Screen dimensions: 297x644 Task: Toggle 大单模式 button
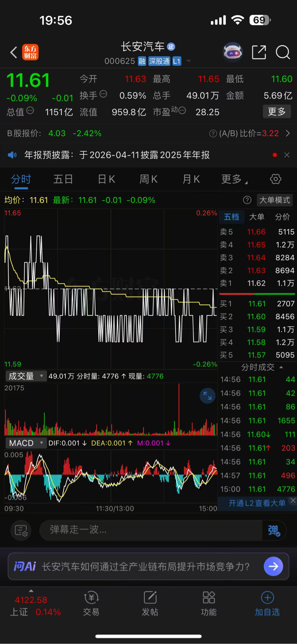coord(275,200)
